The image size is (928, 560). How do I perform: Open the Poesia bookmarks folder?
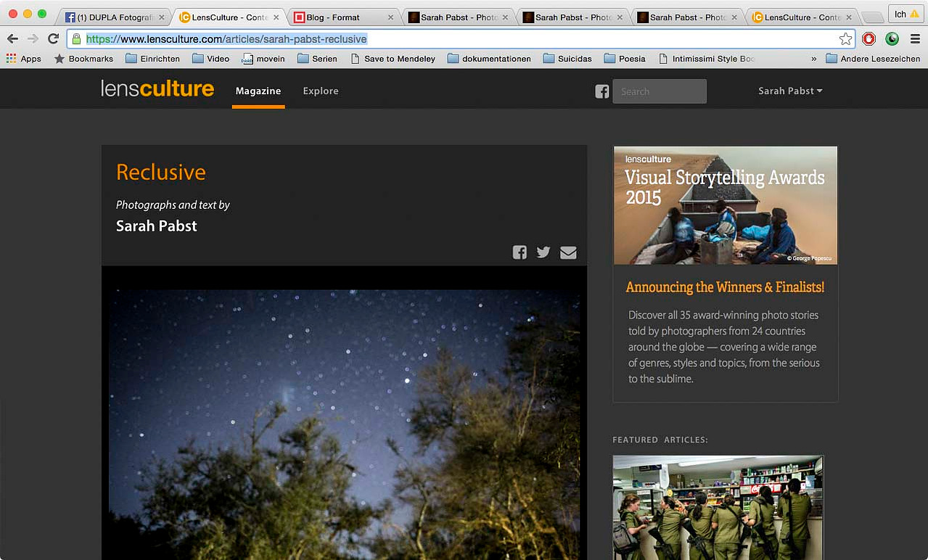625,59
